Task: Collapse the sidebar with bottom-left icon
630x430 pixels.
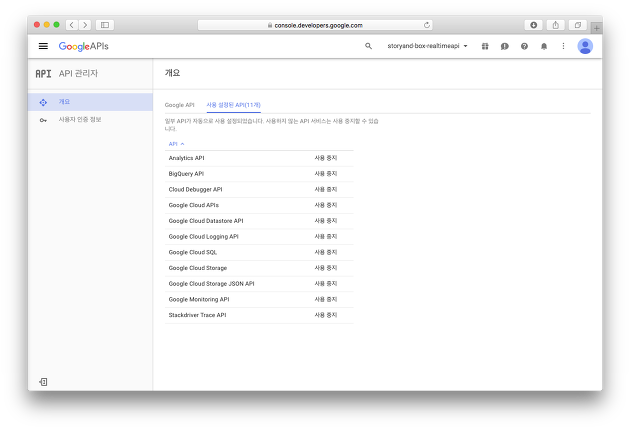Action: 43,382
